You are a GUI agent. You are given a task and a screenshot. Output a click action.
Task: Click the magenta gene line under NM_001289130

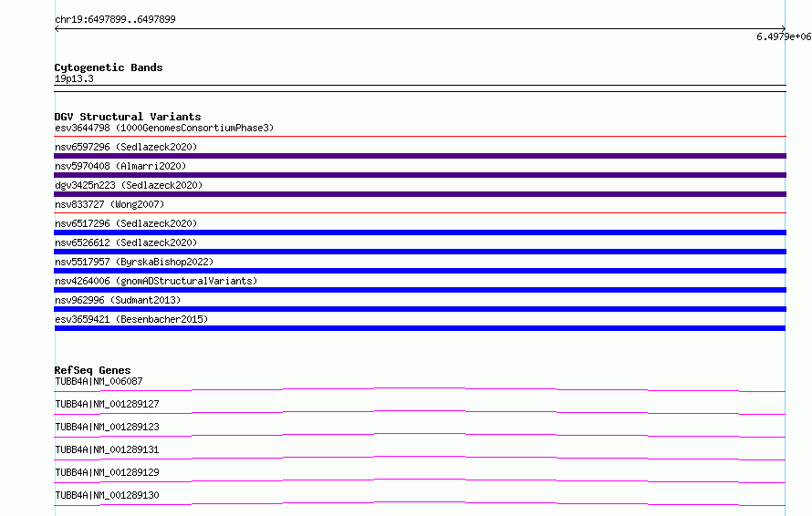click(420, 503)
